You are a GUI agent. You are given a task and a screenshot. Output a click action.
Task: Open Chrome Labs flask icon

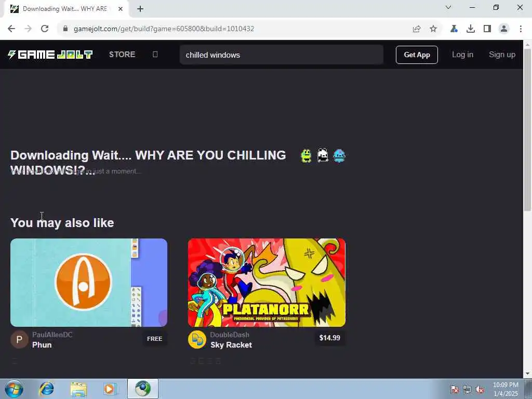pos(454,29)
